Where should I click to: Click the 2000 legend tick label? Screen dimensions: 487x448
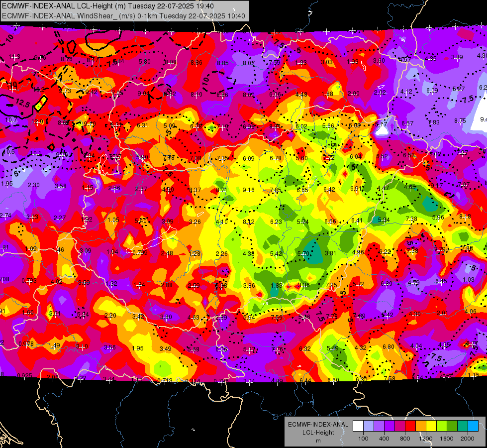(468, 439)
